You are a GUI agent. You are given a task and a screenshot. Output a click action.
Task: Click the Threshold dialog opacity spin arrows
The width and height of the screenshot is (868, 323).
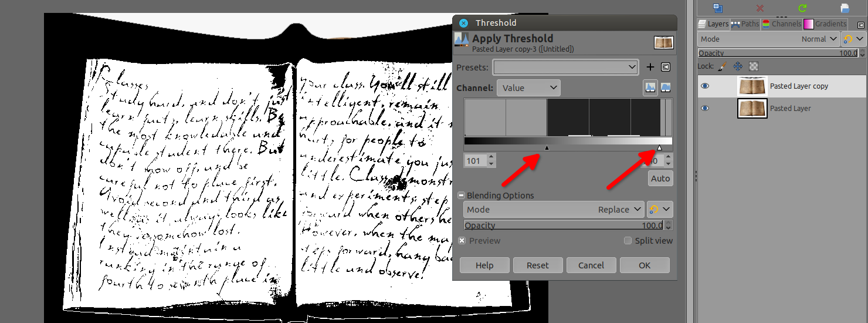pos(669,226)
